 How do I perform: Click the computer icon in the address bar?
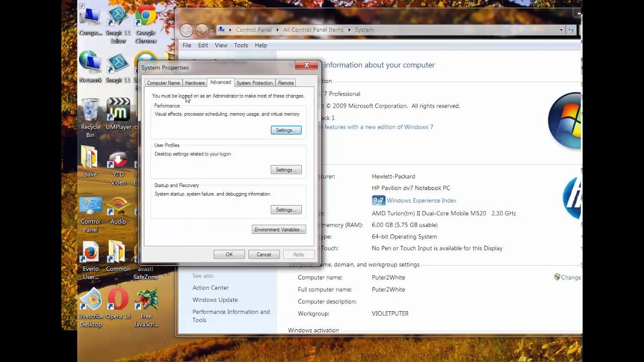(221, 30)
